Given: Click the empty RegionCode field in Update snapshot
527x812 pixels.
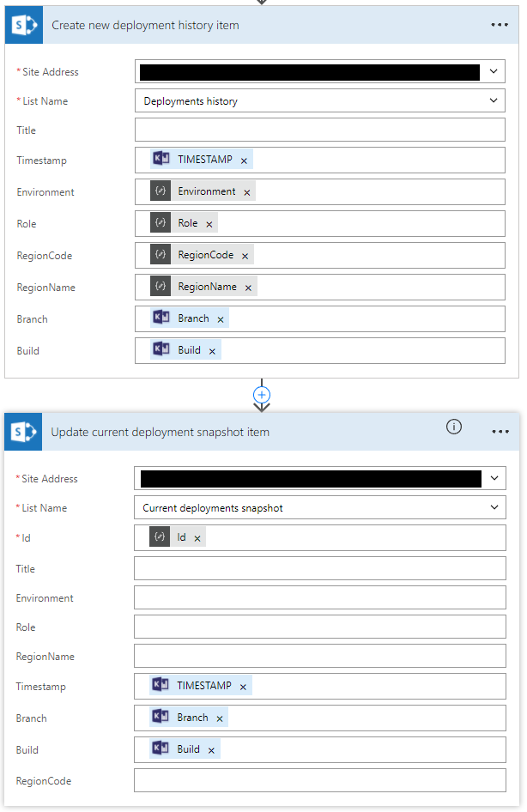Looking at the screenshot, I should 319,781.
